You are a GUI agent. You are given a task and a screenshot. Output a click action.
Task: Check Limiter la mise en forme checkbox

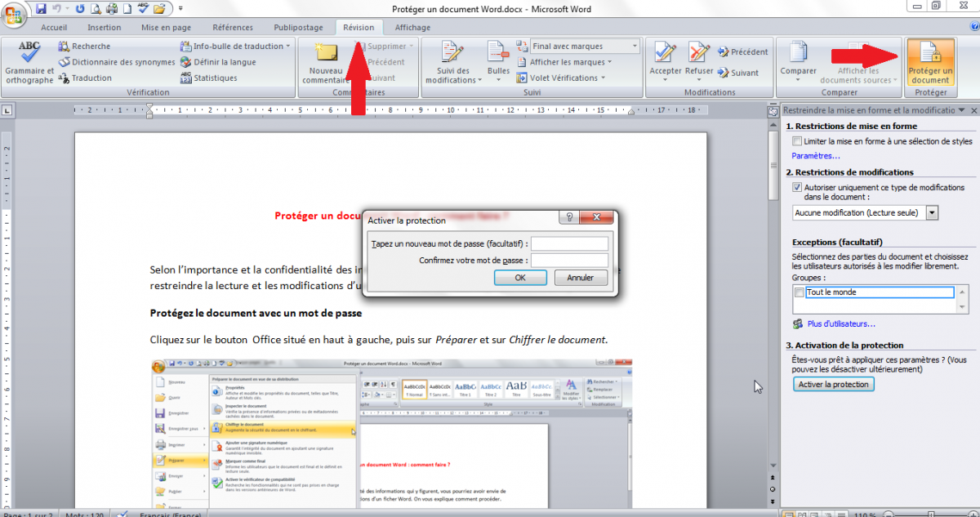(x=797, y=141)
